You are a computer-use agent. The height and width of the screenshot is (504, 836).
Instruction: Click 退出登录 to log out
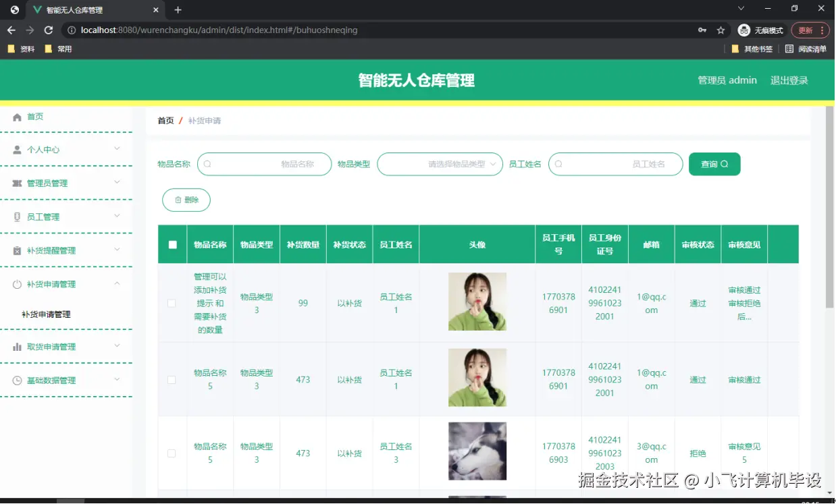point(789,80)
